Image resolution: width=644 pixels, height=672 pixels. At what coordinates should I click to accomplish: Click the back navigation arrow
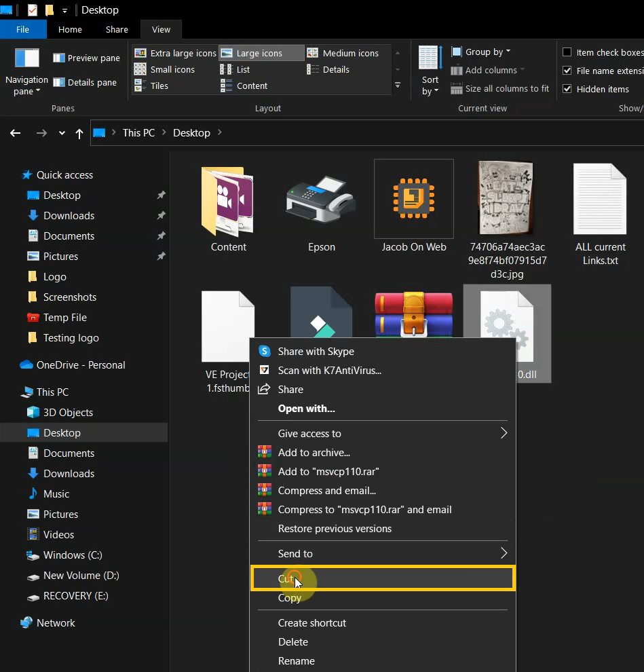point(15,133)
